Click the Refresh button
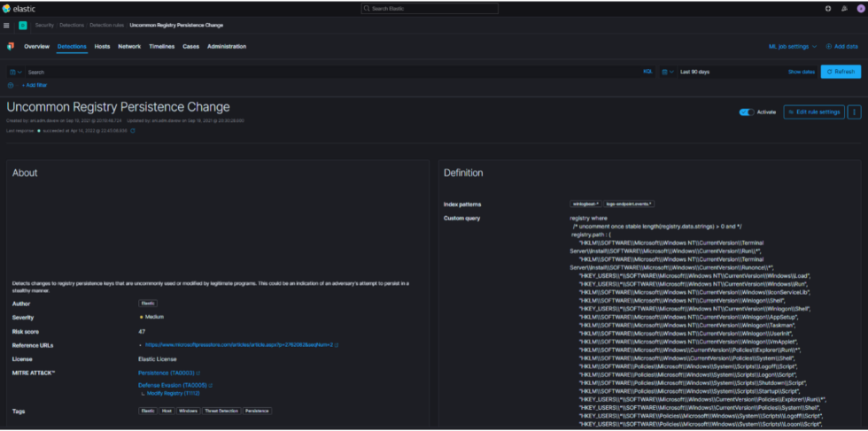The height and width of the screenshot is (431, 868). (x=841, y=72)
